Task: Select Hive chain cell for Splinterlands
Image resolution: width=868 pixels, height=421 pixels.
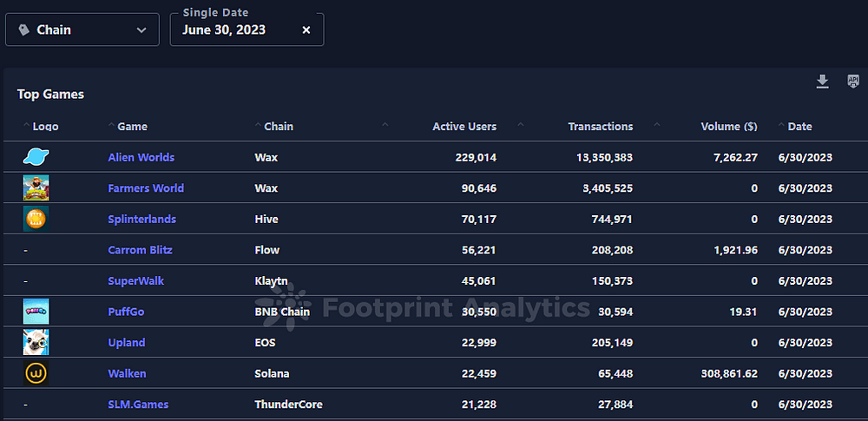Action: coord(266,220)
